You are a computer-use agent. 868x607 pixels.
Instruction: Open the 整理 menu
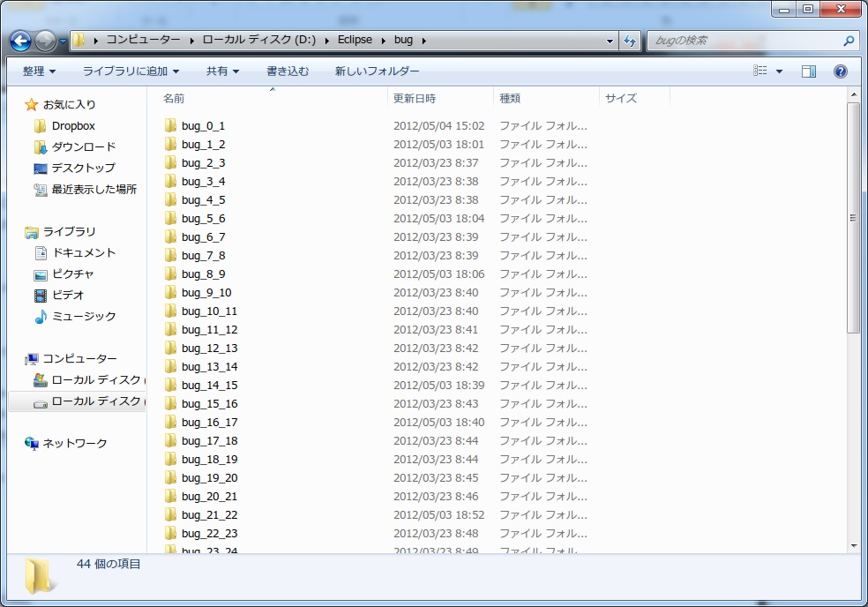[x=39, y=71]
